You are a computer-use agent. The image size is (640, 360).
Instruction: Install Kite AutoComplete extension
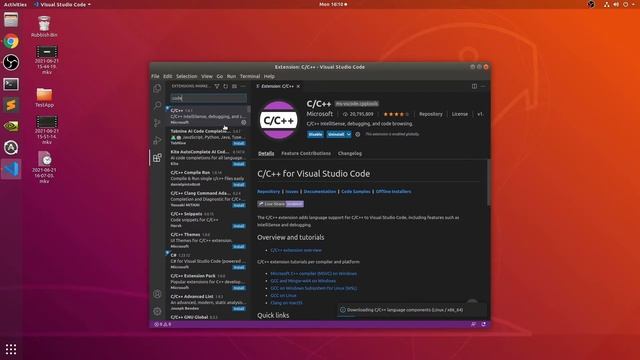239,164
